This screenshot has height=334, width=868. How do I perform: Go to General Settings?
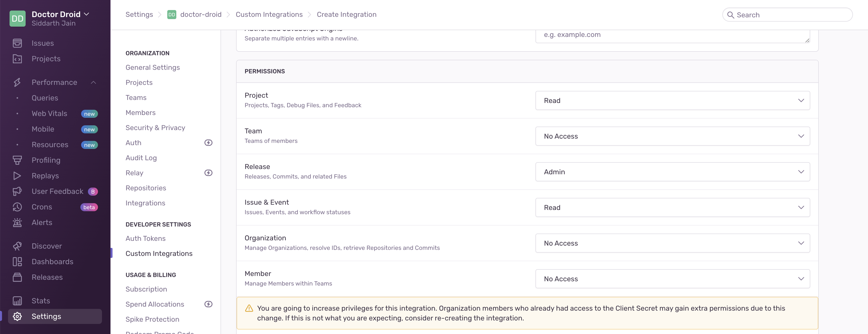[x=153, y=67]
